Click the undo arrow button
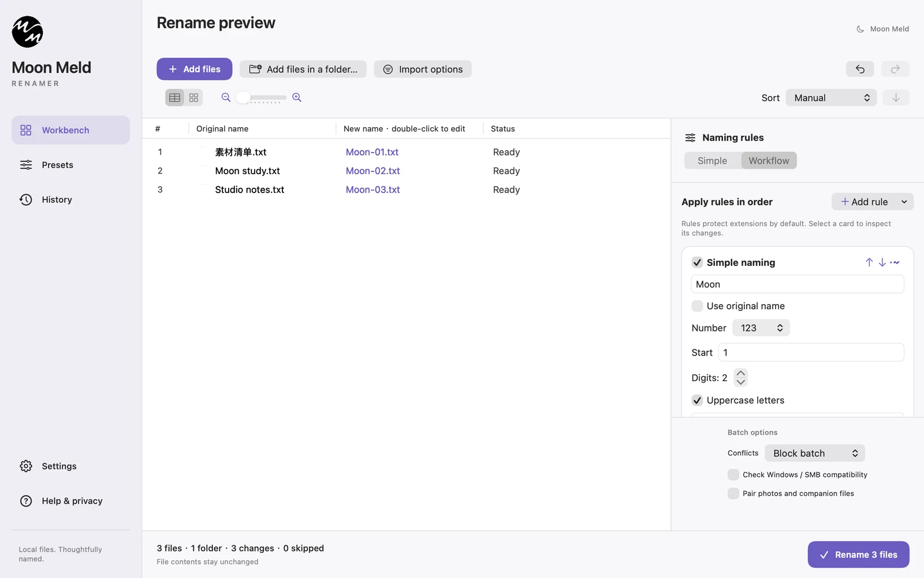Screen dimensions: 924x578 point(860,69)
